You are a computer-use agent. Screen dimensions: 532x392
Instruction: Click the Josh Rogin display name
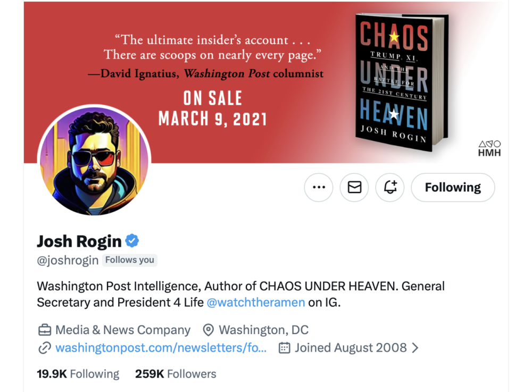[79, 241]
